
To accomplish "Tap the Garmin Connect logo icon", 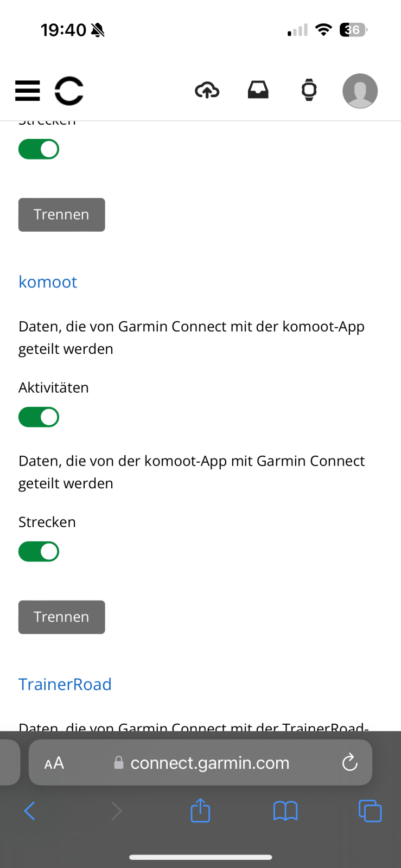I will pyautogui.click(x=69, y=91).
